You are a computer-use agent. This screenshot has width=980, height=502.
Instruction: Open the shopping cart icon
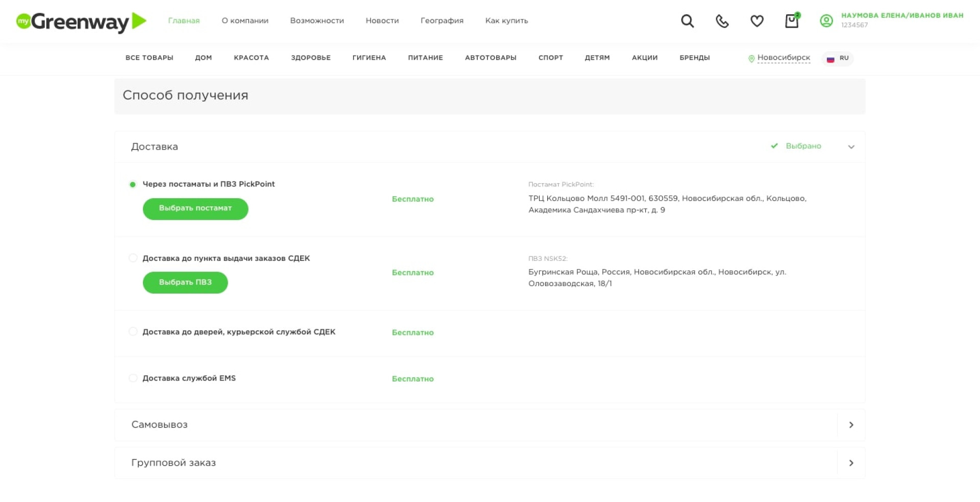791,21
